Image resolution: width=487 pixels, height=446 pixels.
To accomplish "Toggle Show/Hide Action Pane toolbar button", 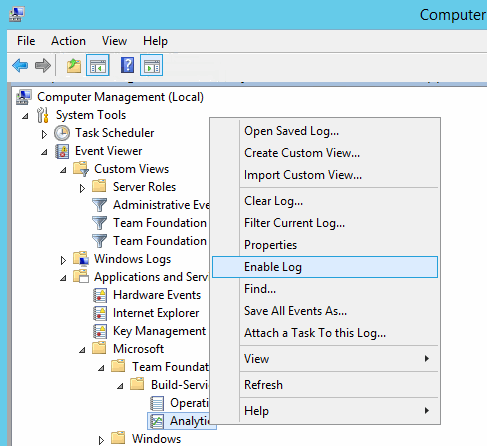I will [151, 65].
